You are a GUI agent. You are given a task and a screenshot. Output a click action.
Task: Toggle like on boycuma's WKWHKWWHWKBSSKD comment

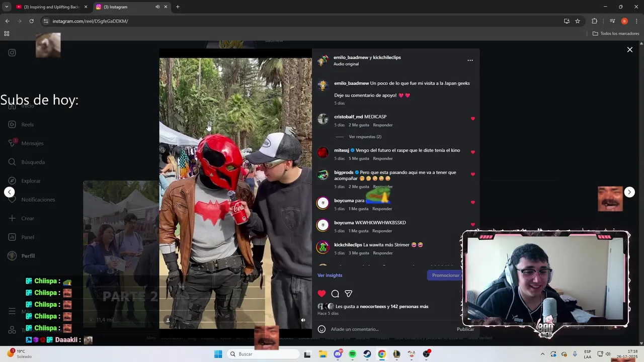(x=472, y=224)
